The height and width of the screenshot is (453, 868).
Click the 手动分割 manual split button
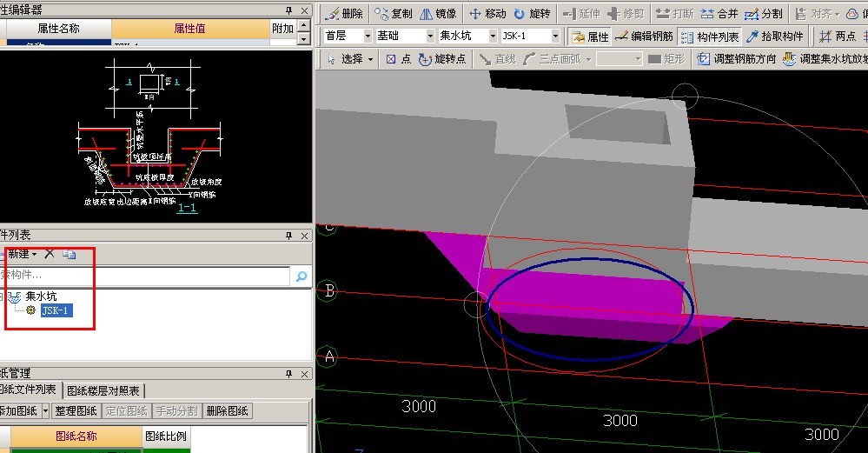point(176,411)
